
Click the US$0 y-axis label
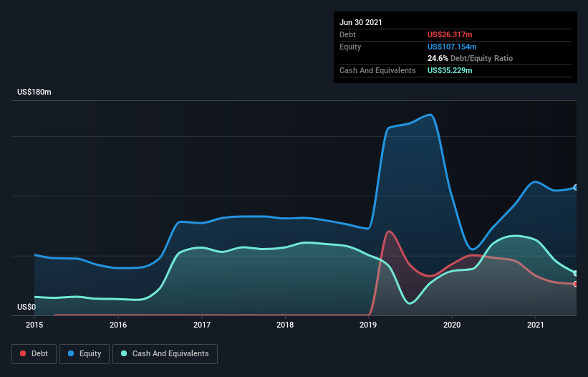point(26,307)
